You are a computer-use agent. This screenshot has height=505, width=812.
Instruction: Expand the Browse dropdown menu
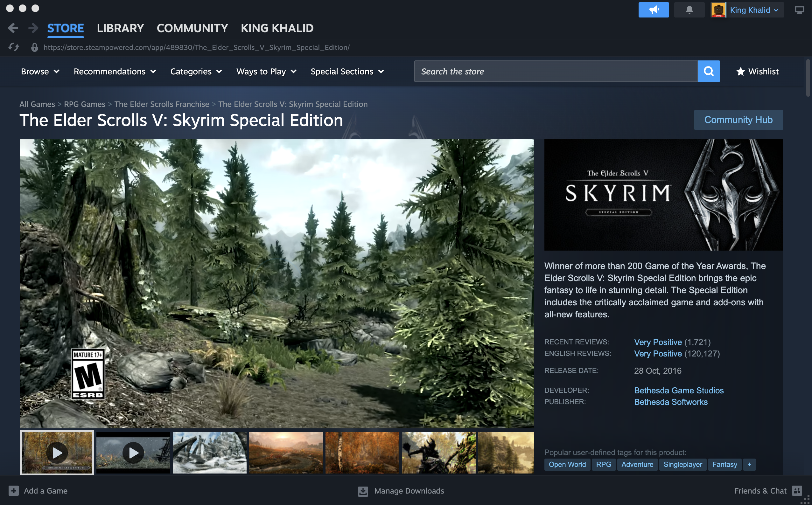pos(40,72)
